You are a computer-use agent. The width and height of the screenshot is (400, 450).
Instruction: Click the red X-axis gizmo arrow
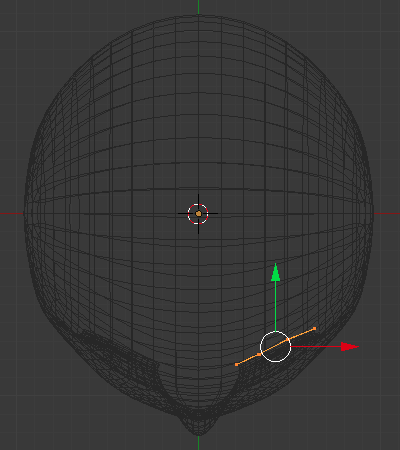pyautogui.click(x=349, y=347)
